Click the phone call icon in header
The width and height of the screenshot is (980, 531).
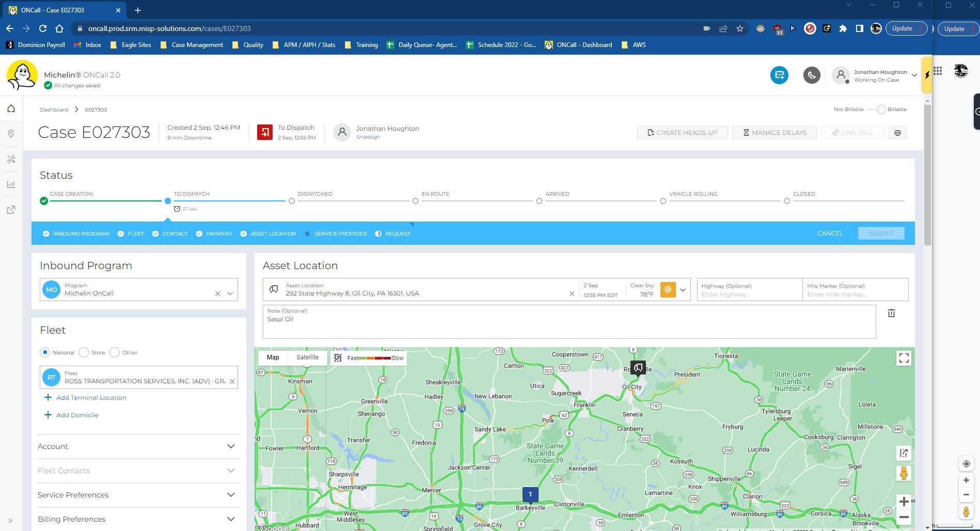(811, 75)
